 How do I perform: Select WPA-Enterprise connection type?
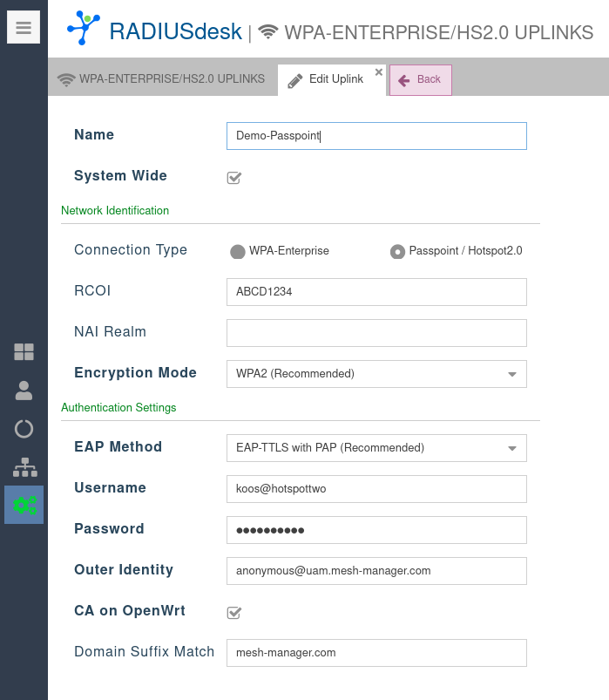click(237, 252)
